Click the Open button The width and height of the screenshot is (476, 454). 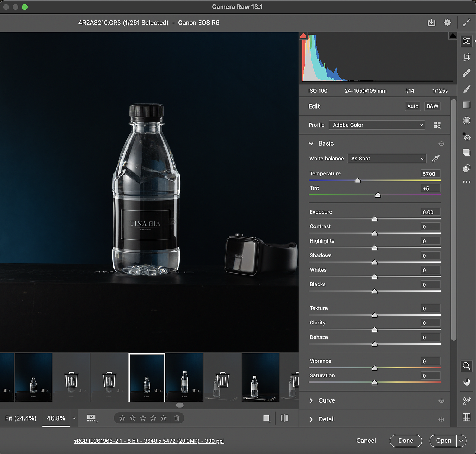tap(443, 441)
